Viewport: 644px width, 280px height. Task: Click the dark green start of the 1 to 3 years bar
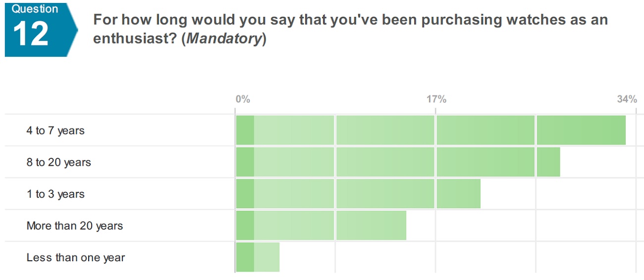click(x=245, y=194)
